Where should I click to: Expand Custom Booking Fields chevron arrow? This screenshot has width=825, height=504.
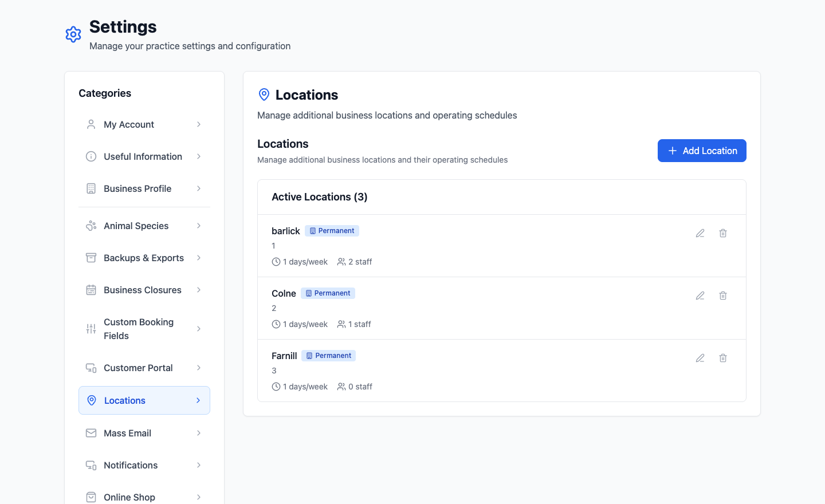pyautogui.click(x=199, y=329)
